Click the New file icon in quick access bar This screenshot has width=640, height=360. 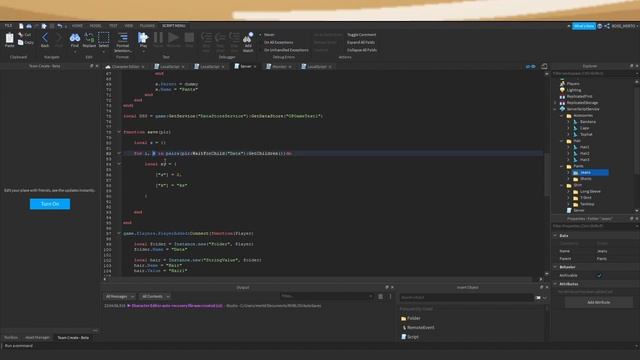pos(21,26)
